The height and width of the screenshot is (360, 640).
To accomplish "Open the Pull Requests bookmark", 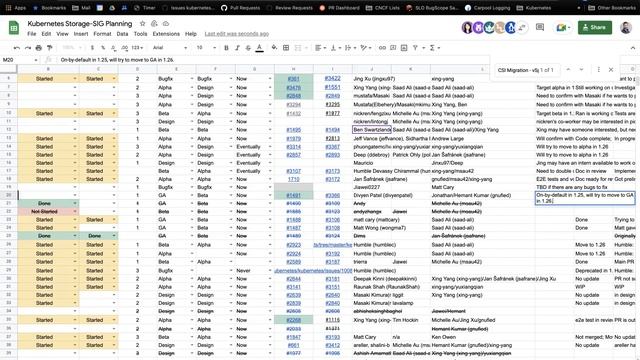I will [240, 7].
